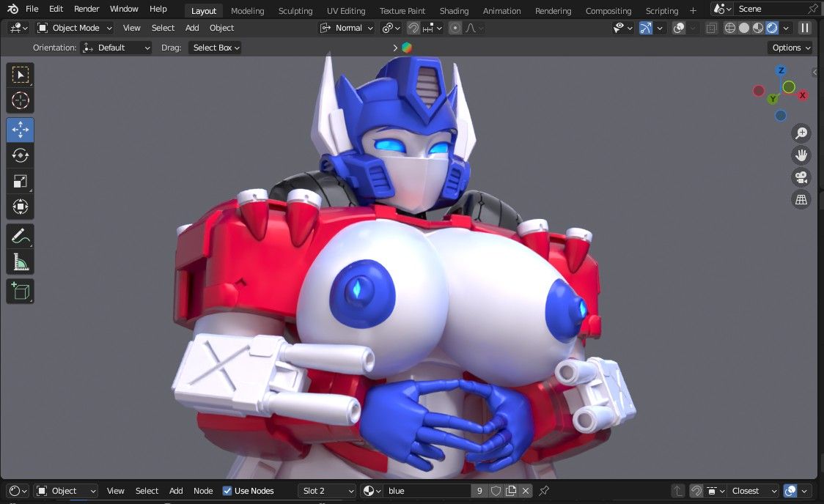Click the colored cube addon icon

[407, 48]
